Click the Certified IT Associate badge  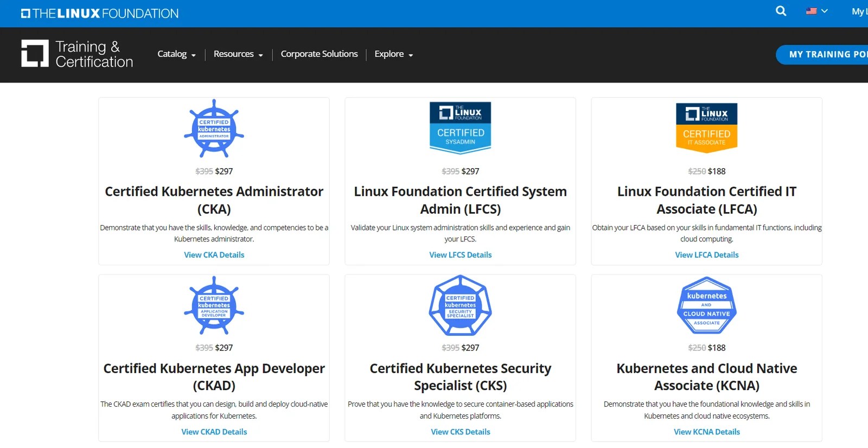[x=706, y=128]
